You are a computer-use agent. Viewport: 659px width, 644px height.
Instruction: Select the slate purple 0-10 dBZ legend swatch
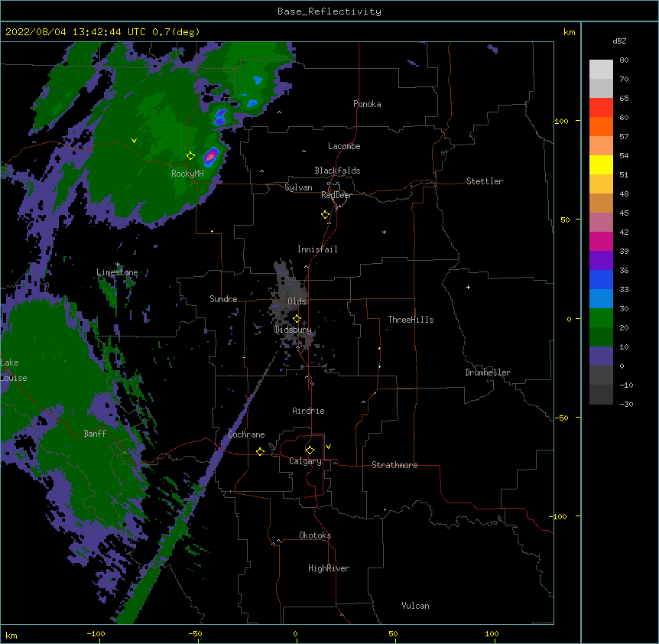pyautogui.click(x=601, y=356)
